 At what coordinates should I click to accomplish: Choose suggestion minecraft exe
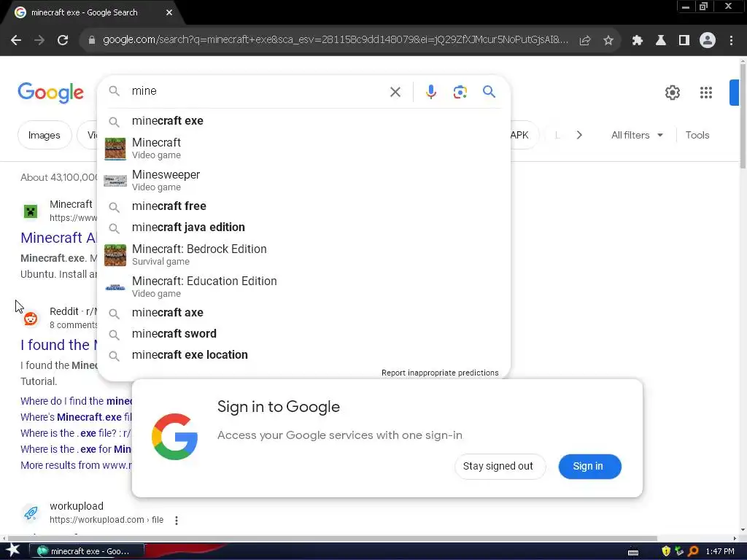coord(303,121)
